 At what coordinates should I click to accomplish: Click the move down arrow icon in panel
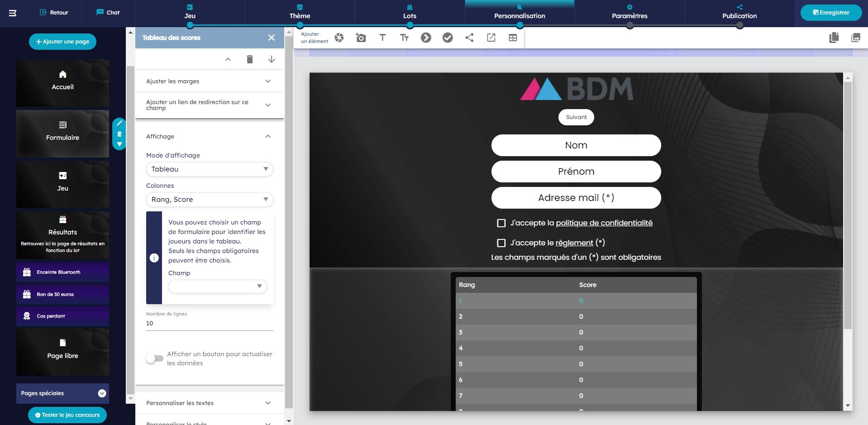click(x=272, y=59)
